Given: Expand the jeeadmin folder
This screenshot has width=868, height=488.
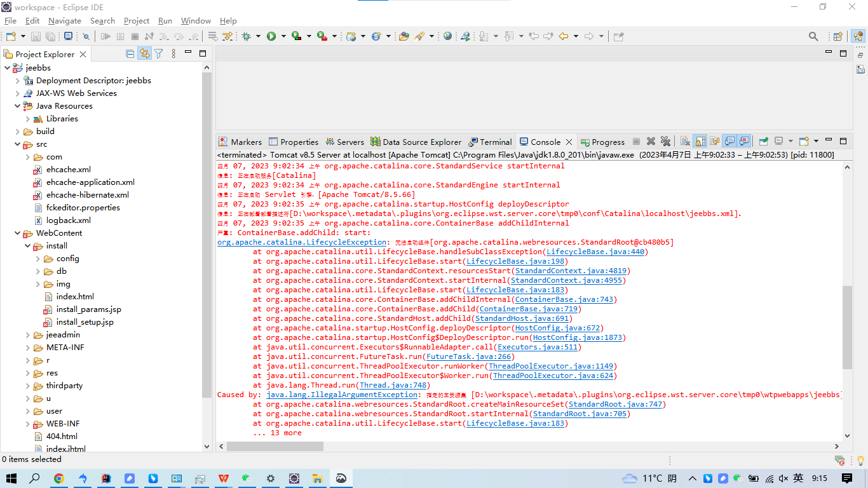Looking at the screenshot, I should [28, 335].
